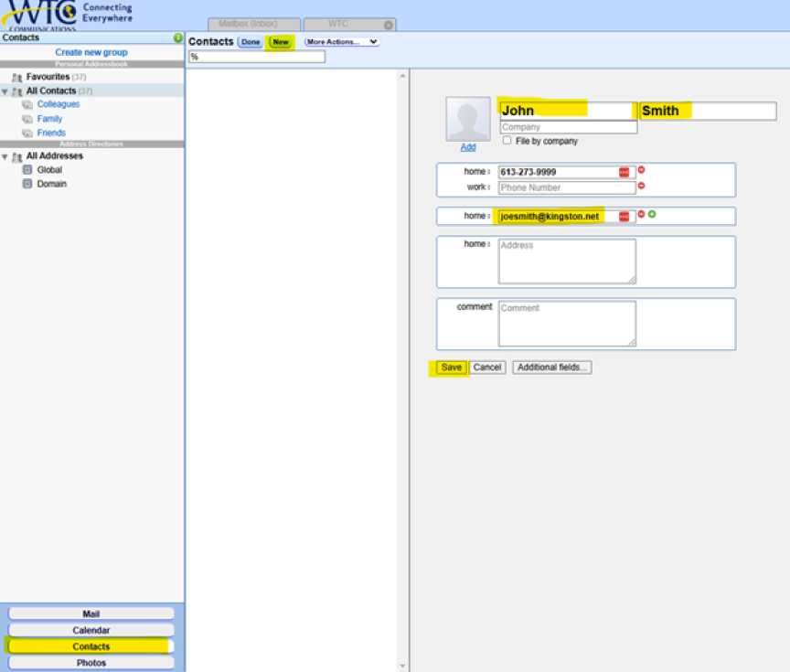
Task: Close the WTC tab
Action: tap(389, 25)
